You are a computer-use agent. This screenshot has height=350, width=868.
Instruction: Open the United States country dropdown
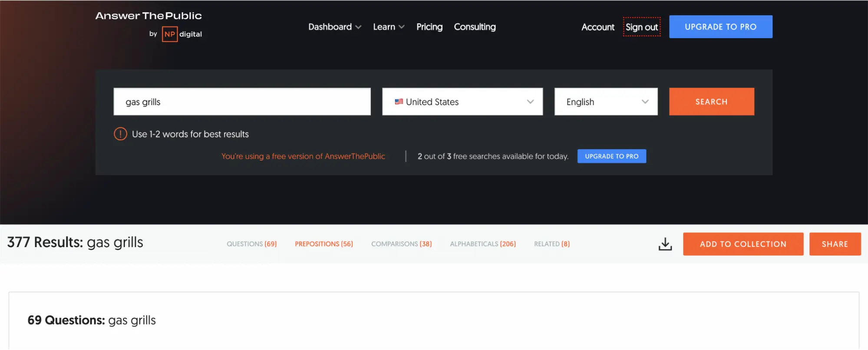[462, 102]
